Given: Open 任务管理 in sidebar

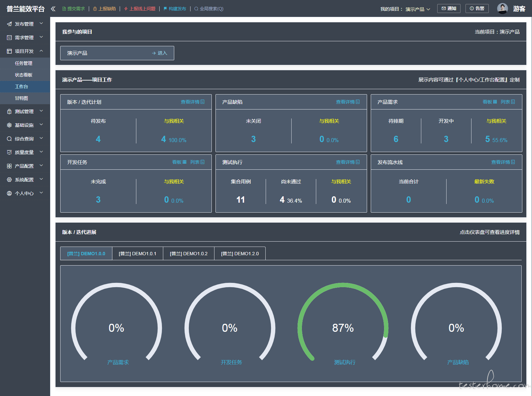Looking at the screenshot, I should point(25,63).
